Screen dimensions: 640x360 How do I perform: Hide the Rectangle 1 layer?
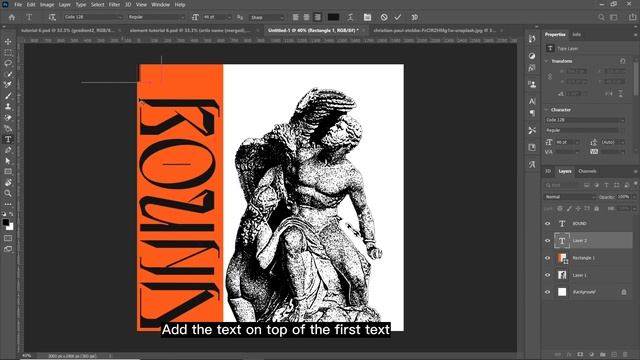548,258
